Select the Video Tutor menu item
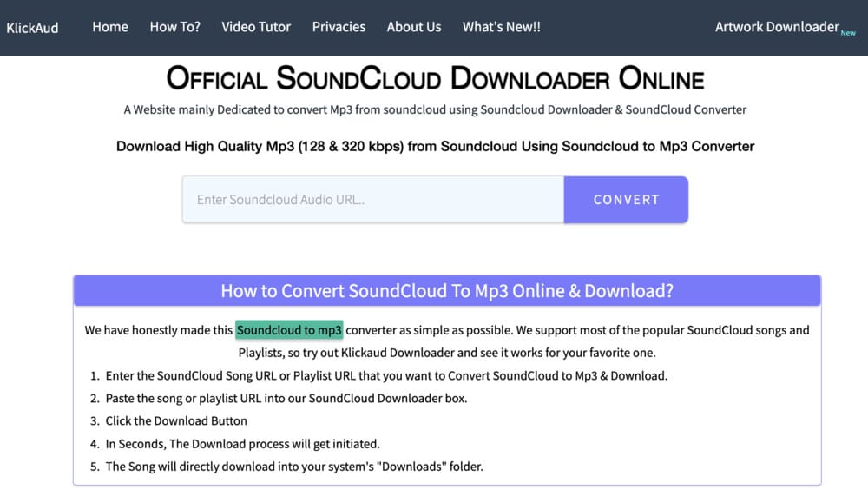Screen dimensions: 868x503 pos(256,27)
